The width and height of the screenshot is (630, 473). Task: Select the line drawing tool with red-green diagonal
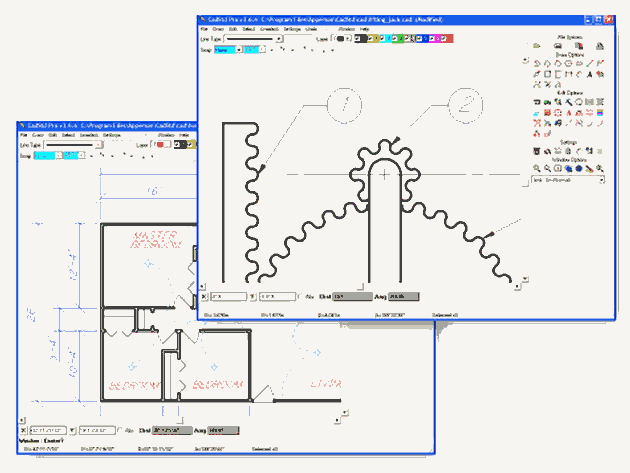(589, 63)
